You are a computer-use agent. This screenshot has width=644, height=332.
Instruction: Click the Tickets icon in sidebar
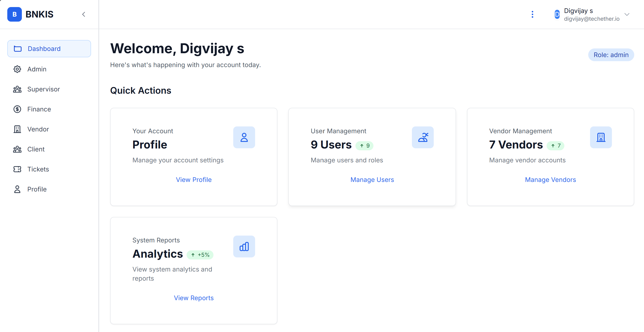click(17, 169)
